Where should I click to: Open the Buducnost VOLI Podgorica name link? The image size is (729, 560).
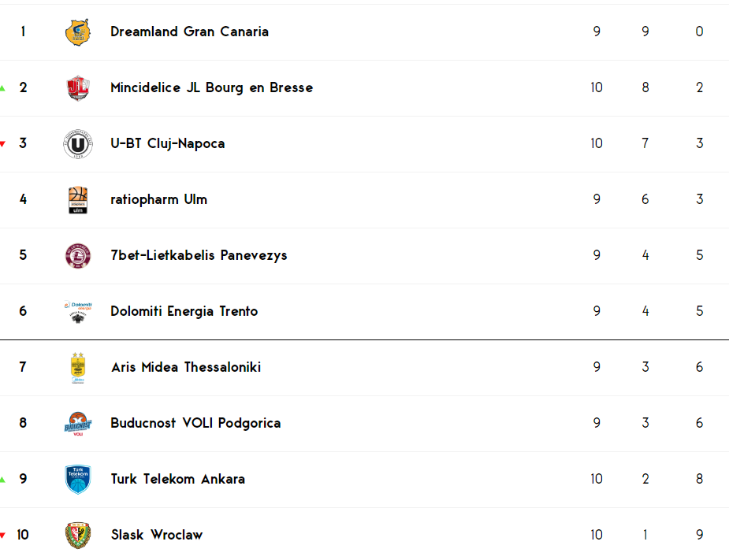[x=195, y=424]
